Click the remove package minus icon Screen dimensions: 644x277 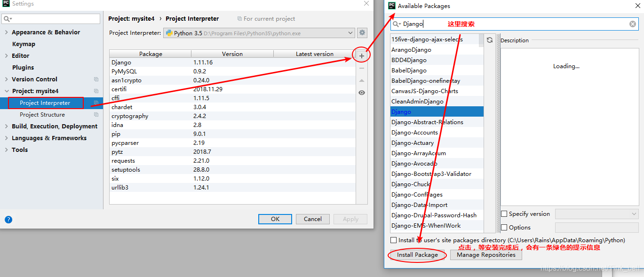[x=361, y=68]
